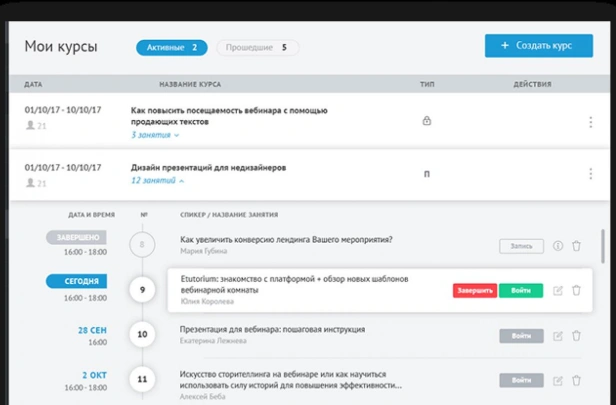The width and height of the screenshot is (616, 405).
Task: Click the green Войти button for lesson 9
Action: click(x=521, y=291)
